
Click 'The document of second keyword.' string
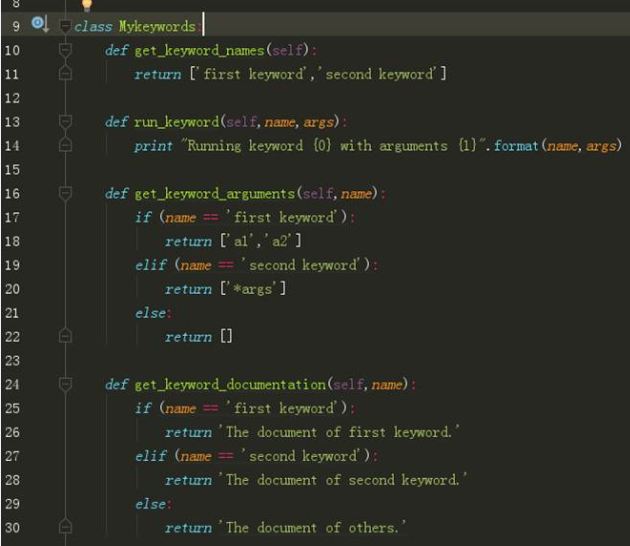click(x=343, y=480)
